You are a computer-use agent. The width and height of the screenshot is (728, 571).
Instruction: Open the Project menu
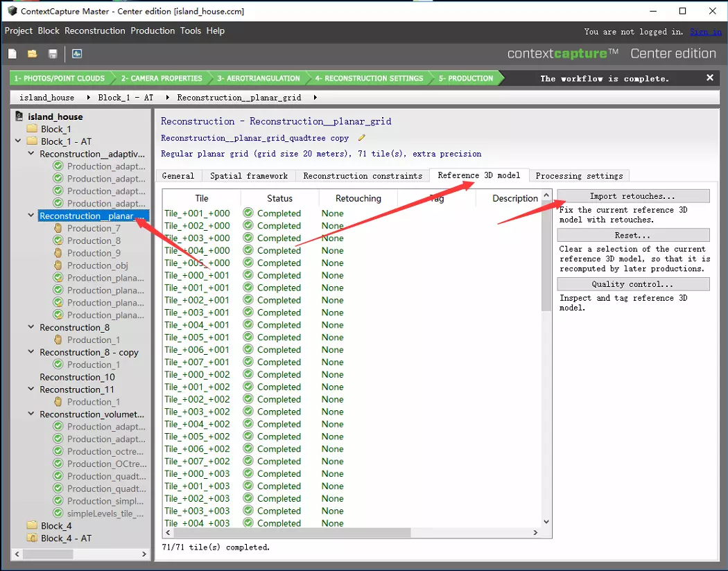[19, 30]
